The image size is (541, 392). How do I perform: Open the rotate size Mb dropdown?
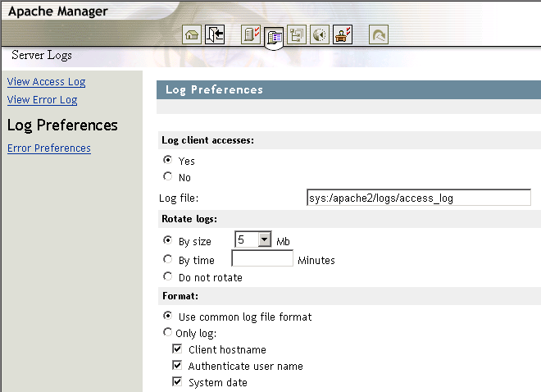[x=264, y=239]
